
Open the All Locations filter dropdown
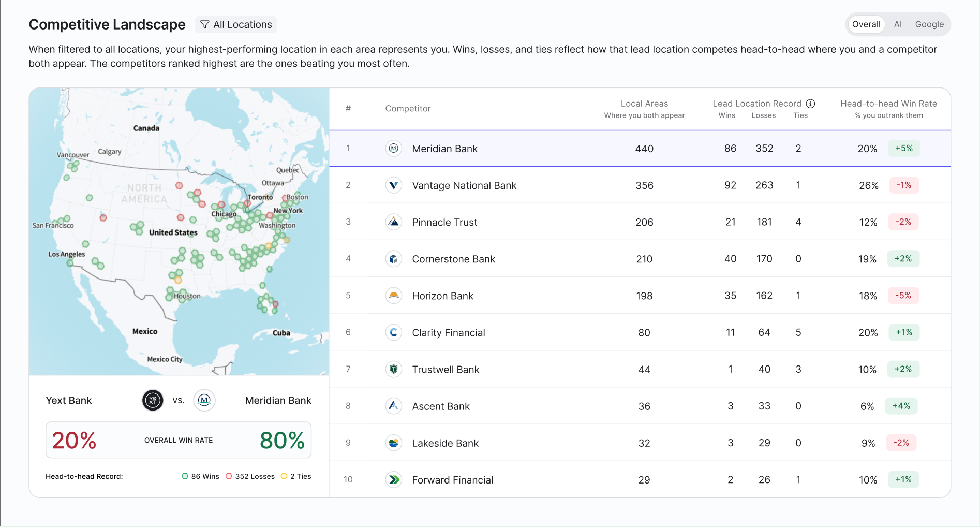236,24
